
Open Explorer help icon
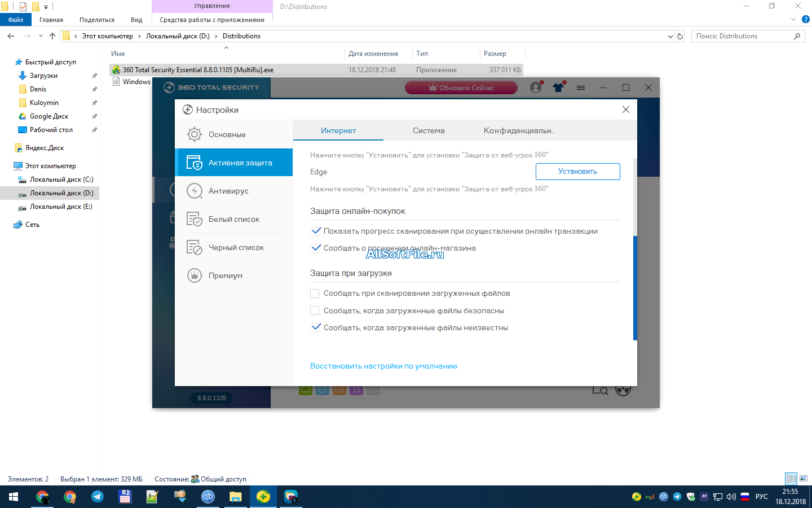(806, 19)
